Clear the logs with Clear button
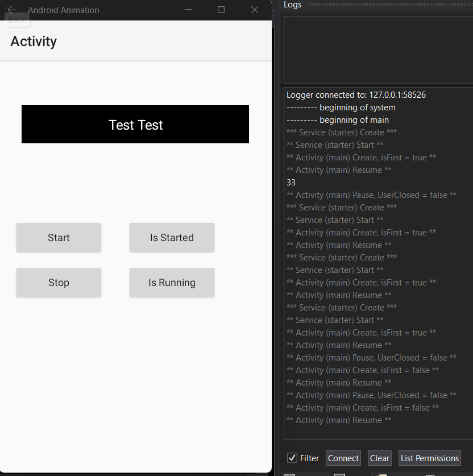This screenshot has height=476, width=473. (380, 458)
